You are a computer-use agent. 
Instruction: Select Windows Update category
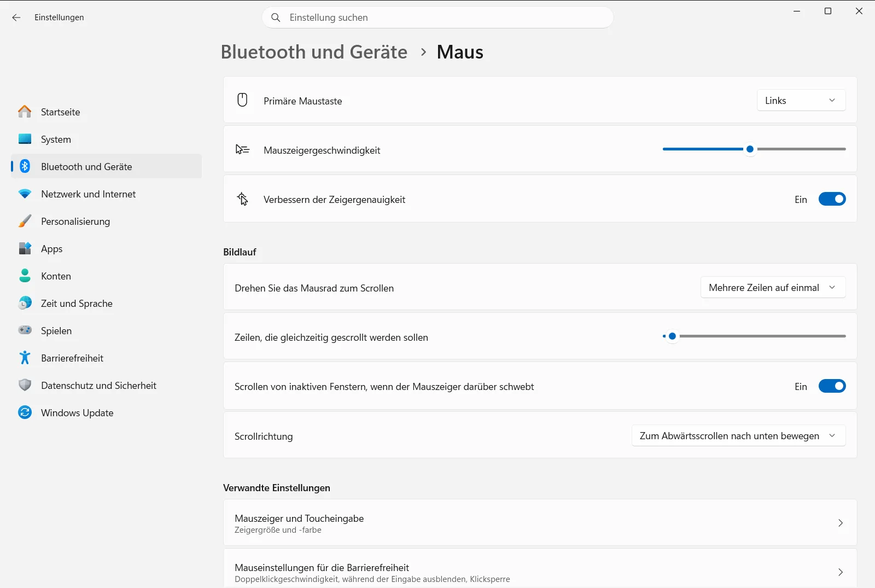[106, 412]
